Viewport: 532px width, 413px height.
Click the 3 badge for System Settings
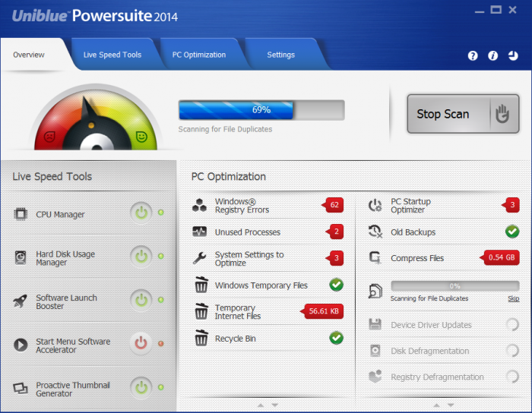click(335, 258)
